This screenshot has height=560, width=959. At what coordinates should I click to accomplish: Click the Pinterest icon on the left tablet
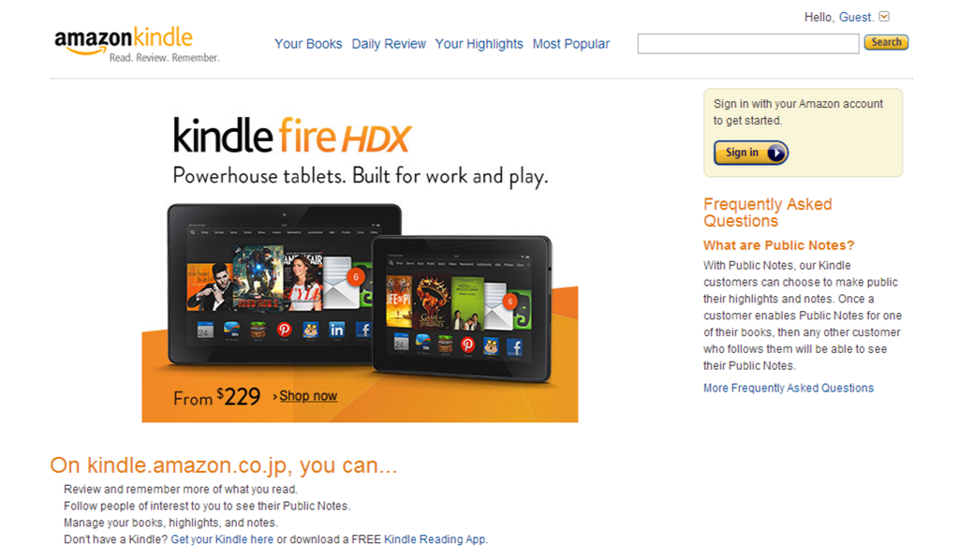click(284, 330)
